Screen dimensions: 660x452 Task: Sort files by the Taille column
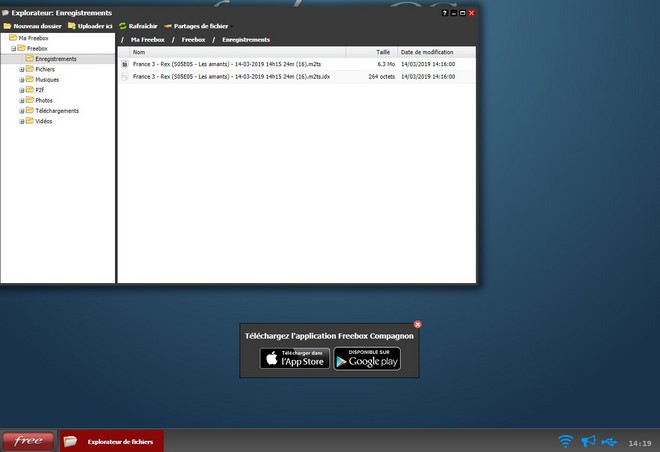tap(383, 51)
